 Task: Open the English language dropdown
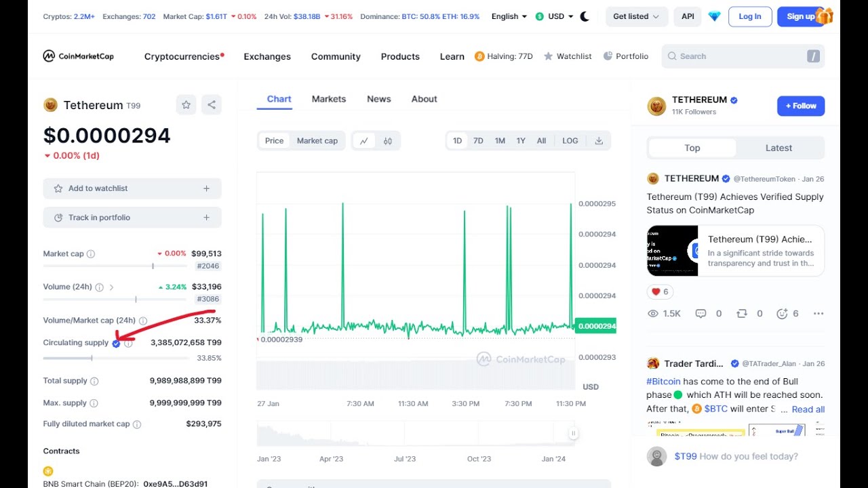[509, 16]
